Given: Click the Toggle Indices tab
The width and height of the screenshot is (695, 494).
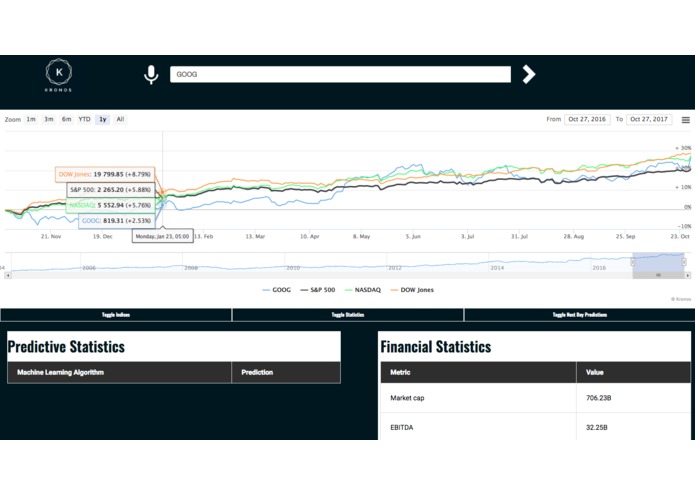Looking at the screenshot, I should tap(116, 315).
